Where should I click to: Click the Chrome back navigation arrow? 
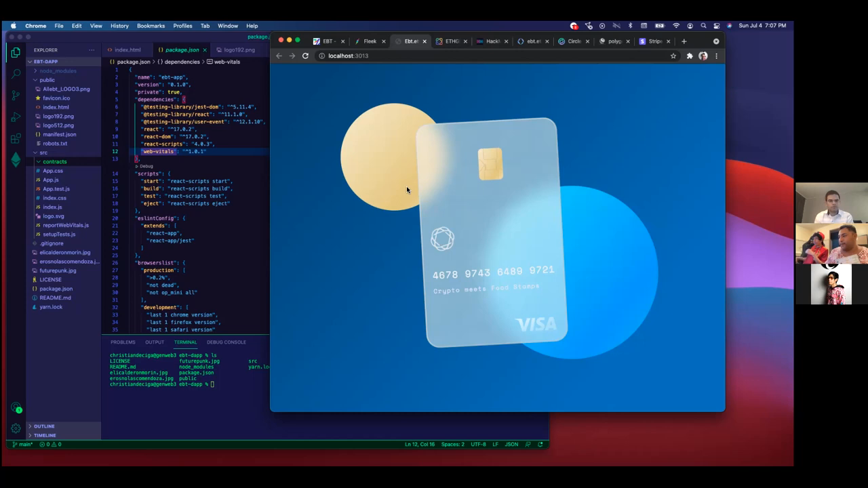pyautogui.click(x=279, y=56)
